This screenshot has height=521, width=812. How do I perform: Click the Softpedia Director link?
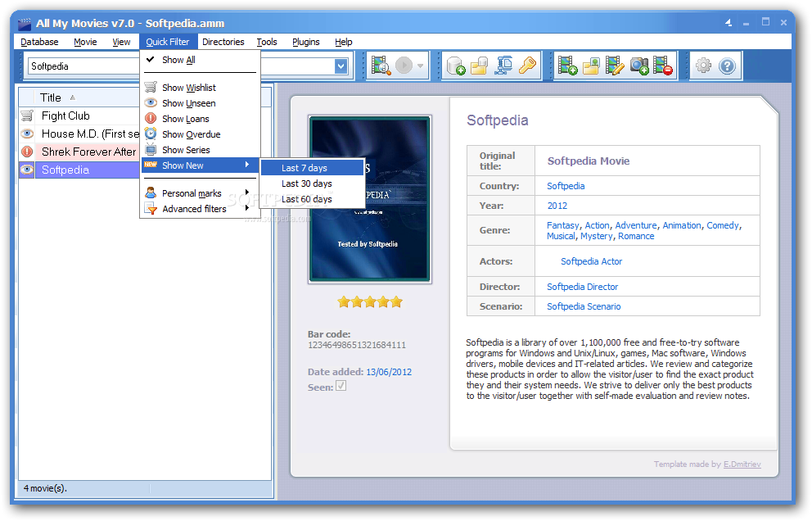coord(583,288)
